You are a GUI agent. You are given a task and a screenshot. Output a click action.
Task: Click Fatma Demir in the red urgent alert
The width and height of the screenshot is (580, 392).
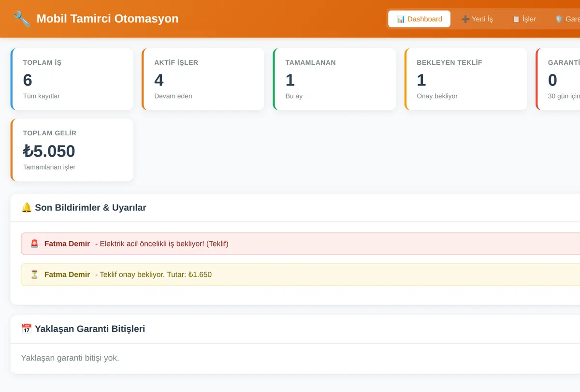[67, 244]
